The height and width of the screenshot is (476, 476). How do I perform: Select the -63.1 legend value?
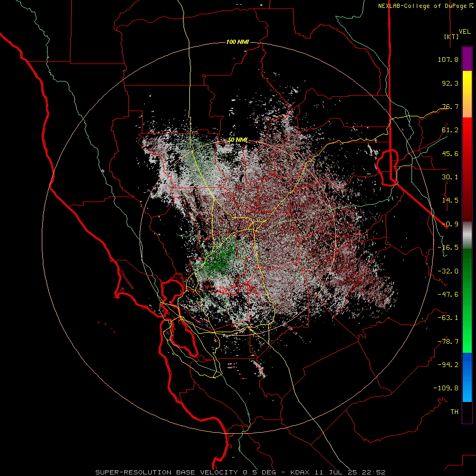pyautogui.click(x=448, y=318)
